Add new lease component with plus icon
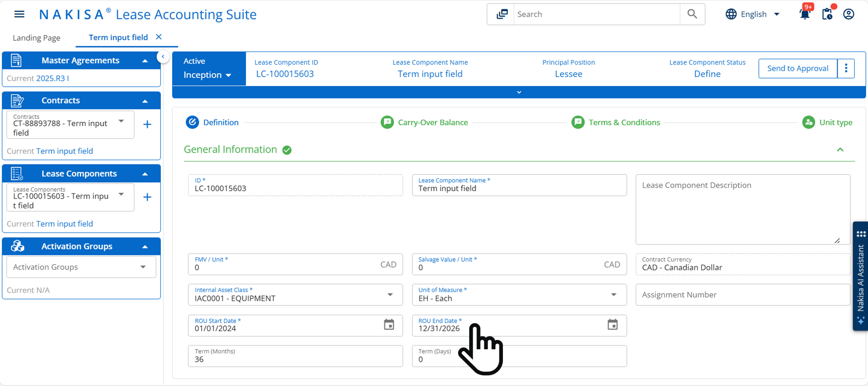 147,197
